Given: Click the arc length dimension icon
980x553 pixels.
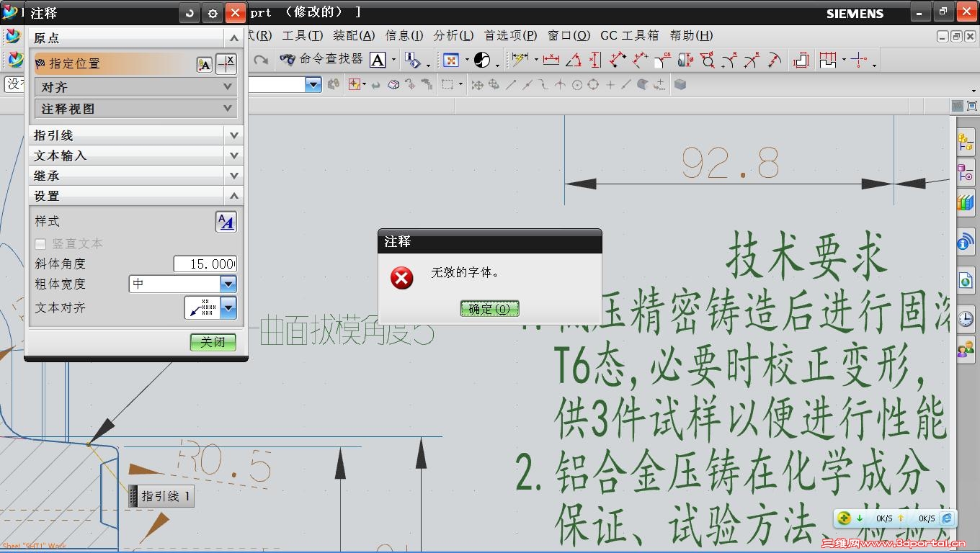Looking at the screenshot, I should click(775, 60).
